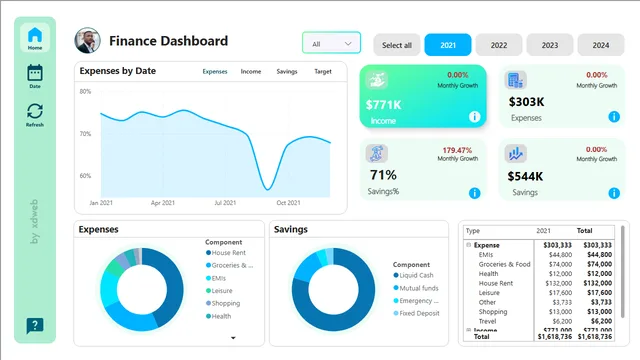Open info icon on Expenses card
Viewport: 640px width, 360px height.
click(614, 117)
